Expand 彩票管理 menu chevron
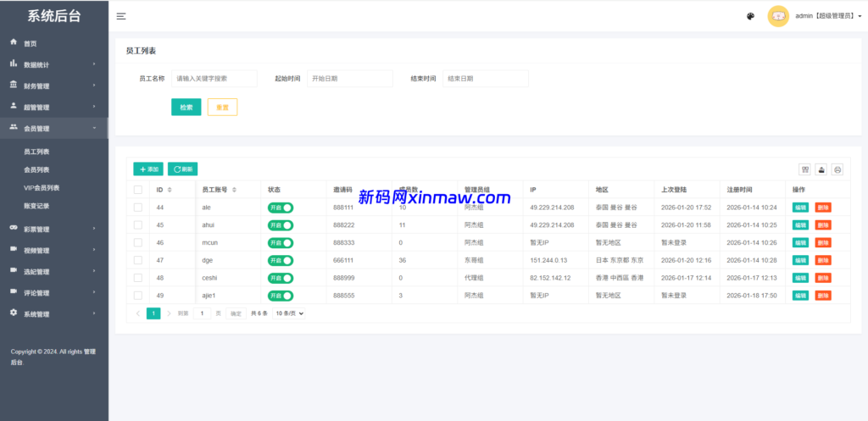 point(94,229)
